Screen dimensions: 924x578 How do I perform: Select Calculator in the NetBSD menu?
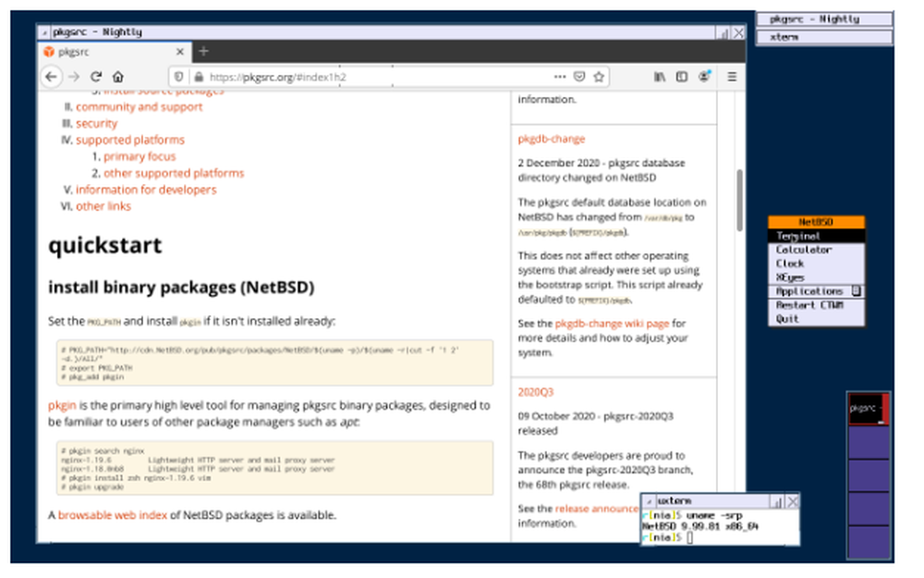(x=816, y=250)
